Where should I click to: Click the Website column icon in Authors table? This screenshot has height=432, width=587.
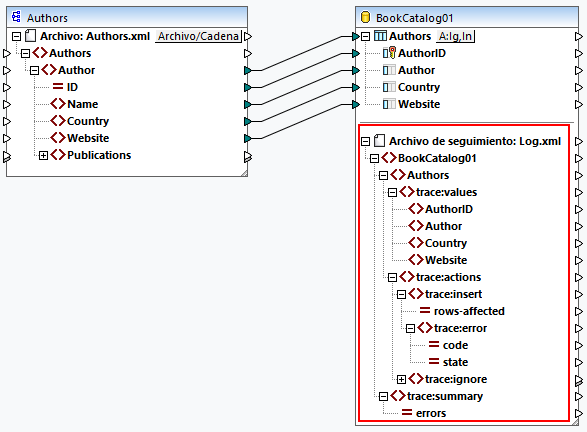[x=389, y=104]
